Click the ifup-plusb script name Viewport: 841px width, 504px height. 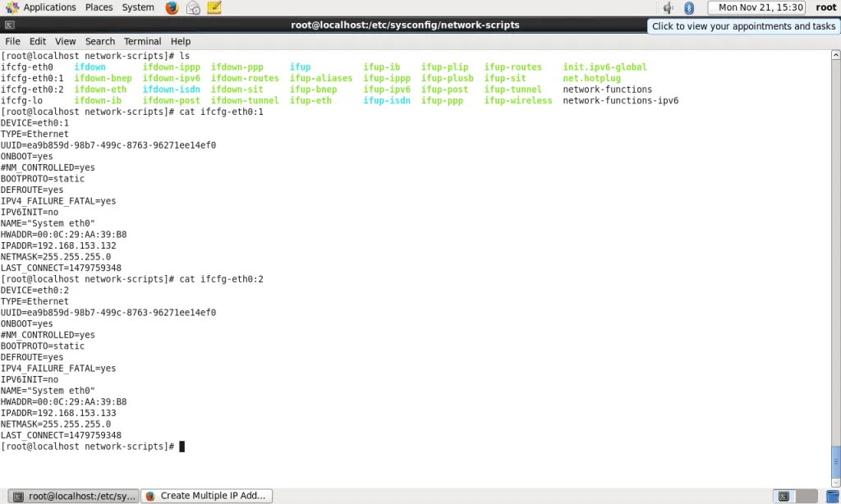click(448, 78)
